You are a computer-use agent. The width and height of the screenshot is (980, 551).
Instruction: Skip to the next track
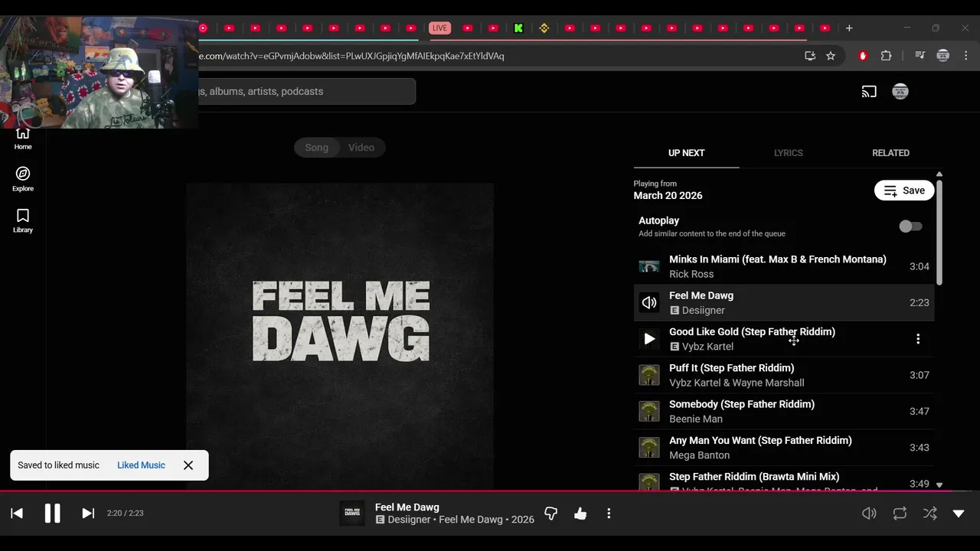pos(88,514)
